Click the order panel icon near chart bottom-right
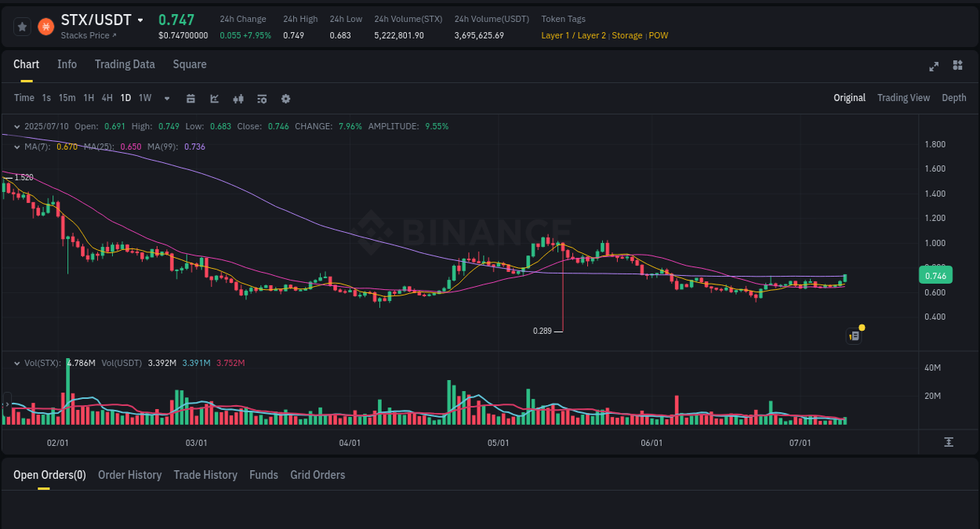 coord(854,335)
